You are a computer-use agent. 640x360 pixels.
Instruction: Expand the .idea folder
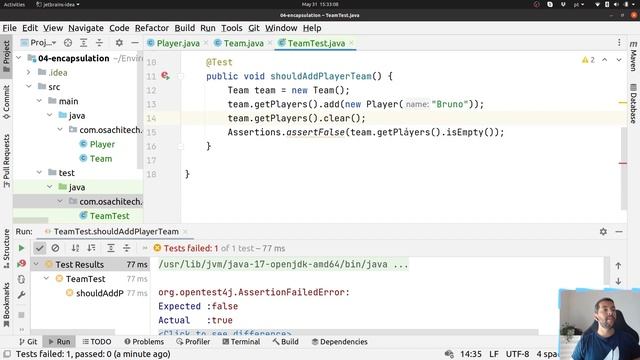point(29,72)
